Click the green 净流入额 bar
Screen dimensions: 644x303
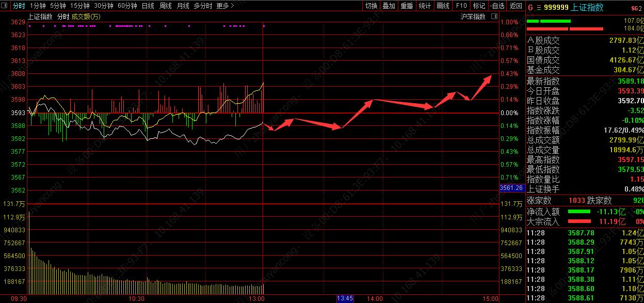tap(579, 212)
